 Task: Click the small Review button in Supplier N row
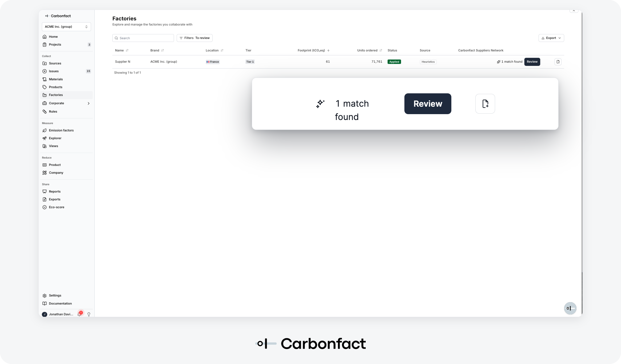point(532,62)
